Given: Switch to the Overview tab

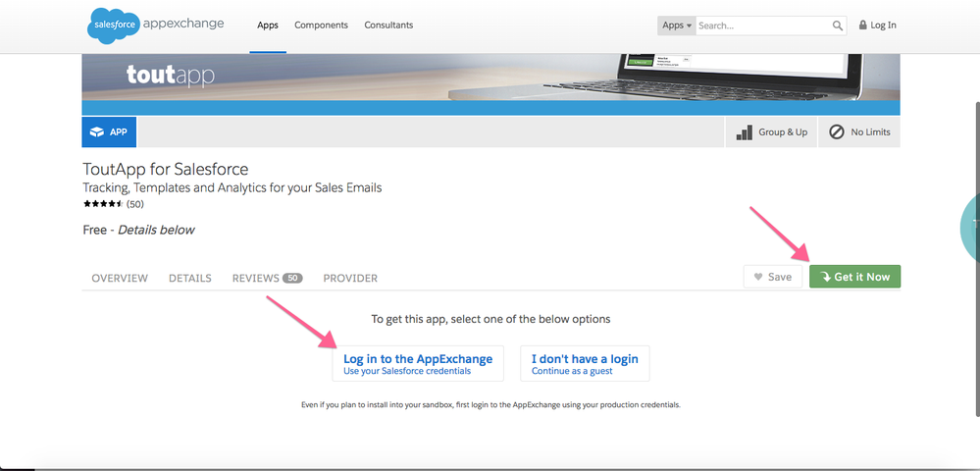Looking at the screenshot, I should pos(120,278).
